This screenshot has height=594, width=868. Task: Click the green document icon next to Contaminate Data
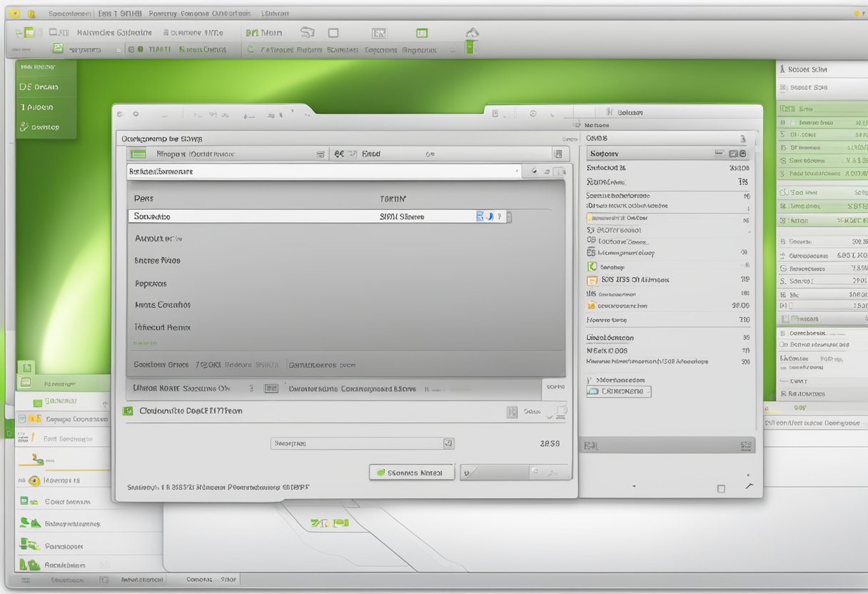click(x=128, y=411)
